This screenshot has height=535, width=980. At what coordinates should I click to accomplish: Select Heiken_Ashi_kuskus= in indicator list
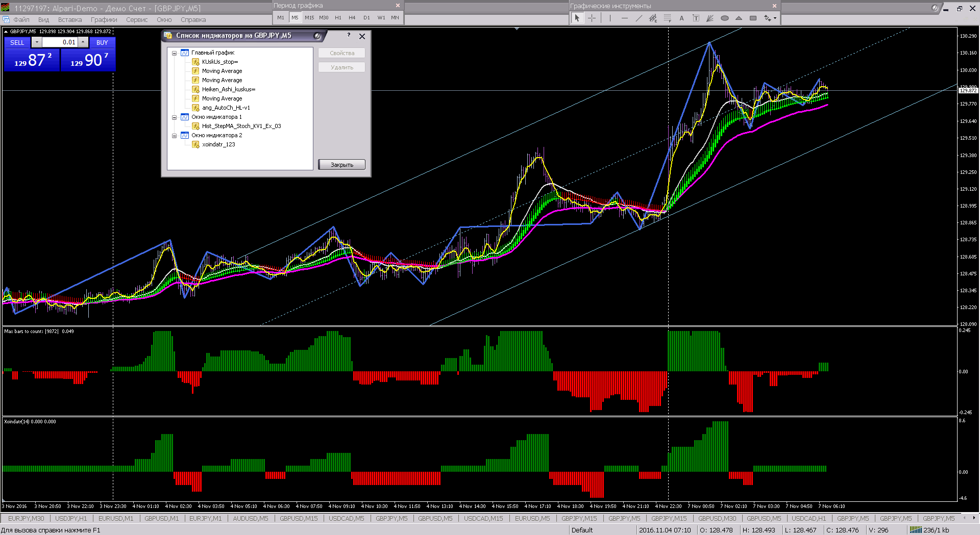(228, 89)
